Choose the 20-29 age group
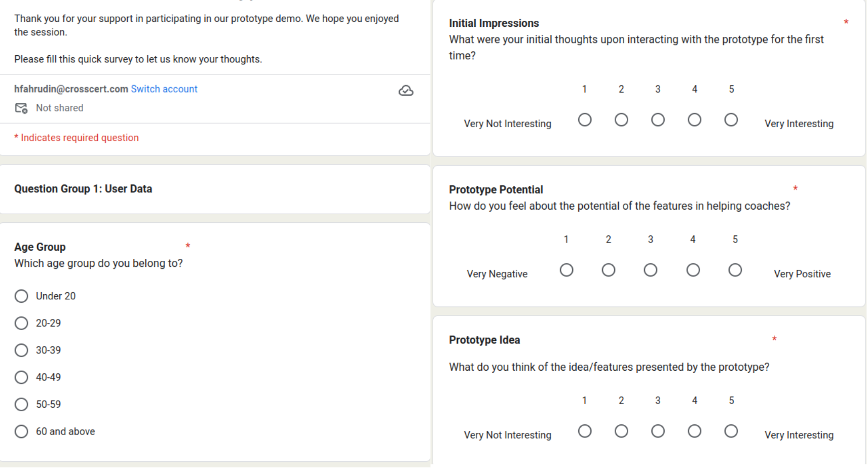Viewport: 868px width, 474px height. click(x=21, y=323)
